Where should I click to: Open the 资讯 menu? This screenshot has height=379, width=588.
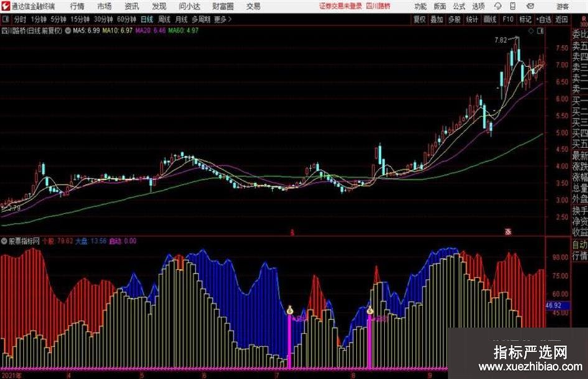pyautogui.click(x=132, y=6)
